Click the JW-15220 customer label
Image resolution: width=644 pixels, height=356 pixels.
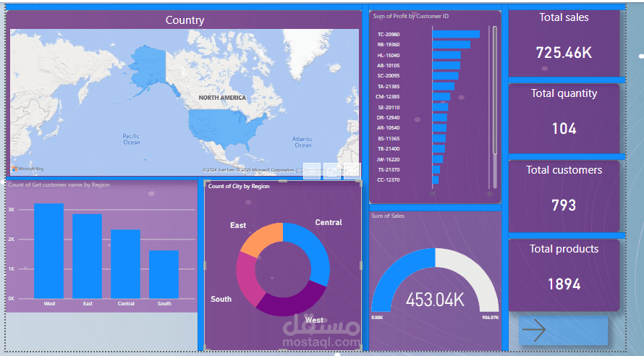point(388,159)
